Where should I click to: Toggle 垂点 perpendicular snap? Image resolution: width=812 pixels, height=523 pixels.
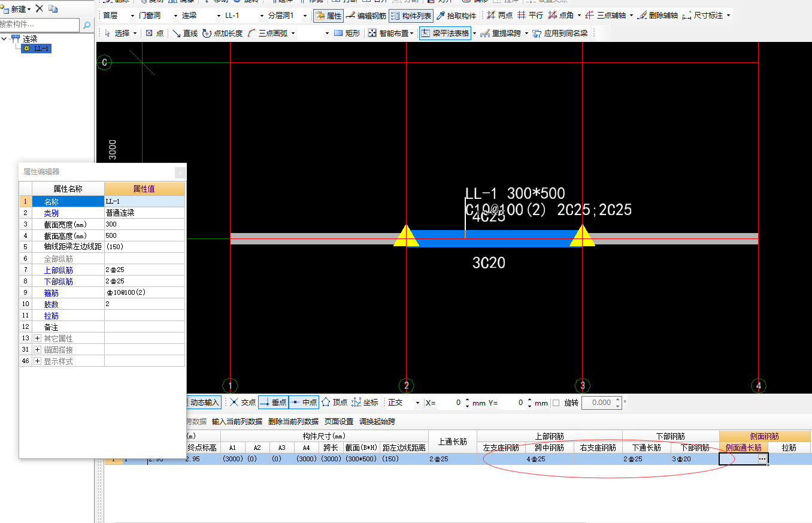click(x=273, y=403)
